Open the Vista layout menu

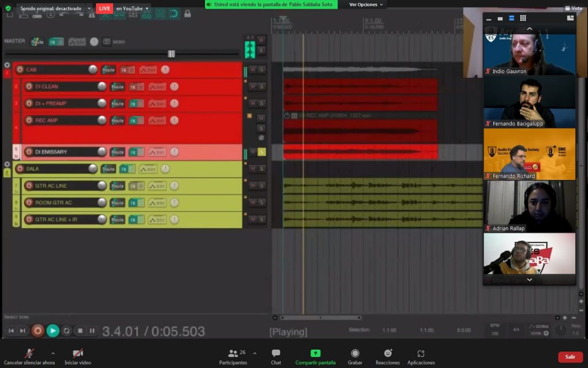tap(573, 8)
